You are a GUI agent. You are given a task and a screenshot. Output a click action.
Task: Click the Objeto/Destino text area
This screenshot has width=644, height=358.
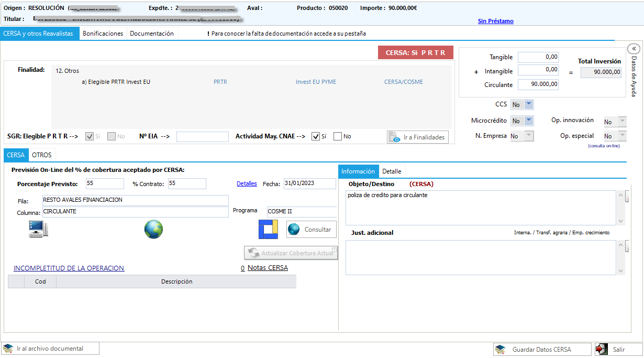(x=481, y=208)
